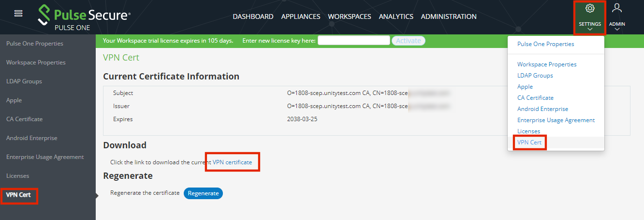Click the VPN Cert page heading

click(121, 58)
